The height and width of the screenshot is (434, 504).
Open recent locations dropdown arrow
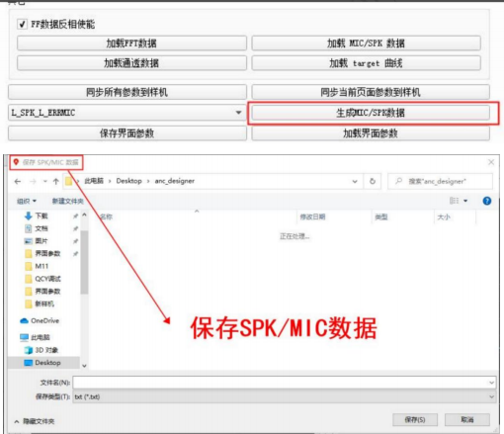tap(45, 181)
